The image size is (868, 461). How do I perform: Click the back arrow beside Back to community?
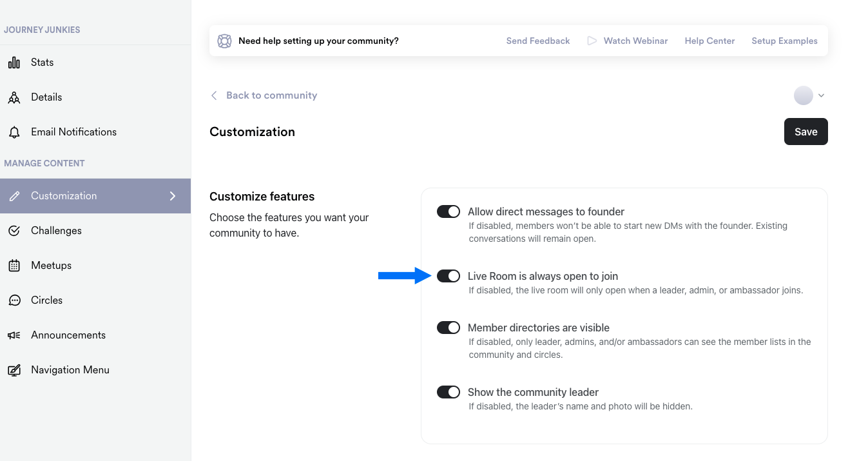point(214,95)
